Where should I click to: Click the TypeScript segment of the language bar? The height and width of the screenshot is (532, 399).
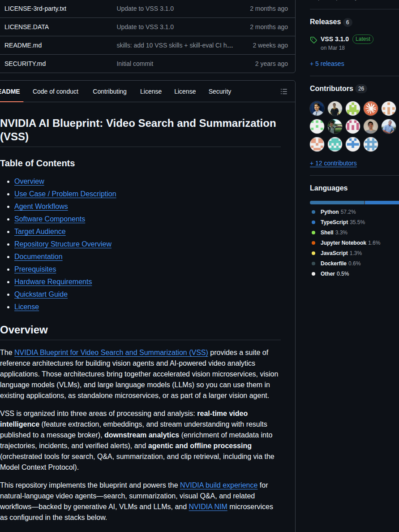(382, 203)
